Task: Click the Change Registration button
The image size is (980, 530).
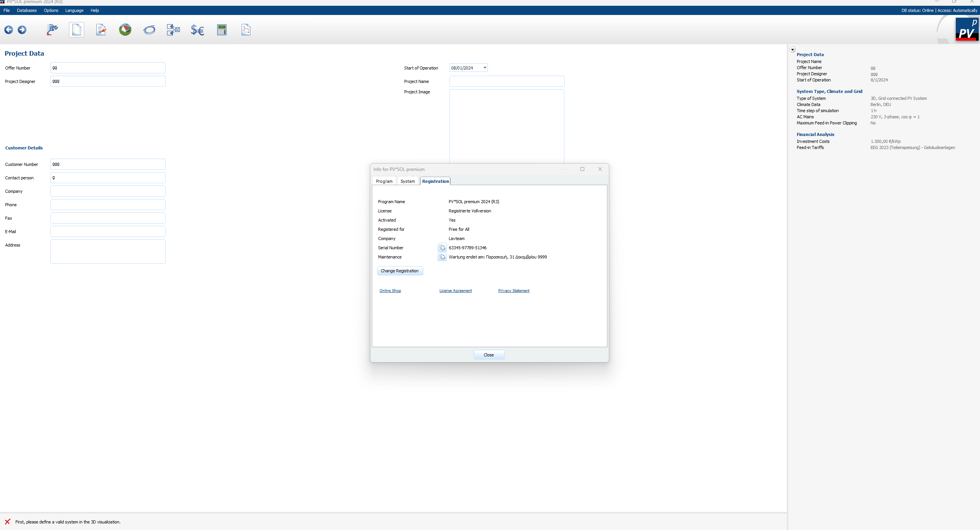Action: pyautogui.click(x=400, y=270)
